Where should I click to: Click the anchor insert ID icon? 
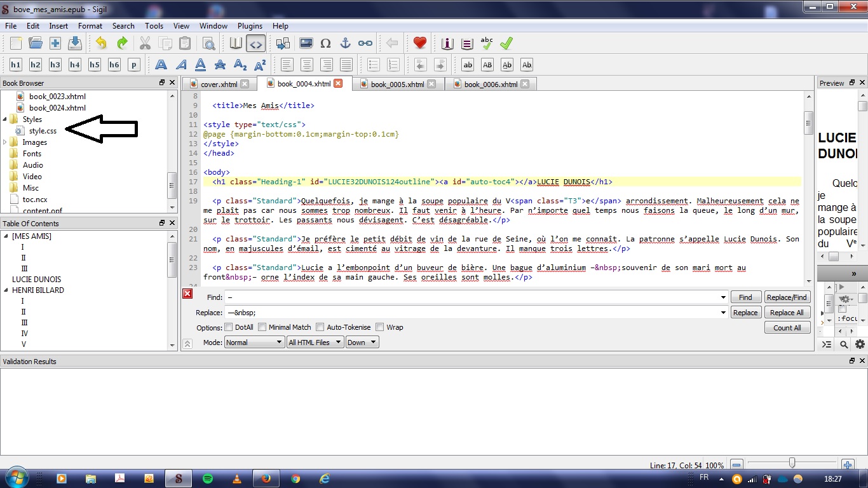pyautogui.click(x=345, y=44)
